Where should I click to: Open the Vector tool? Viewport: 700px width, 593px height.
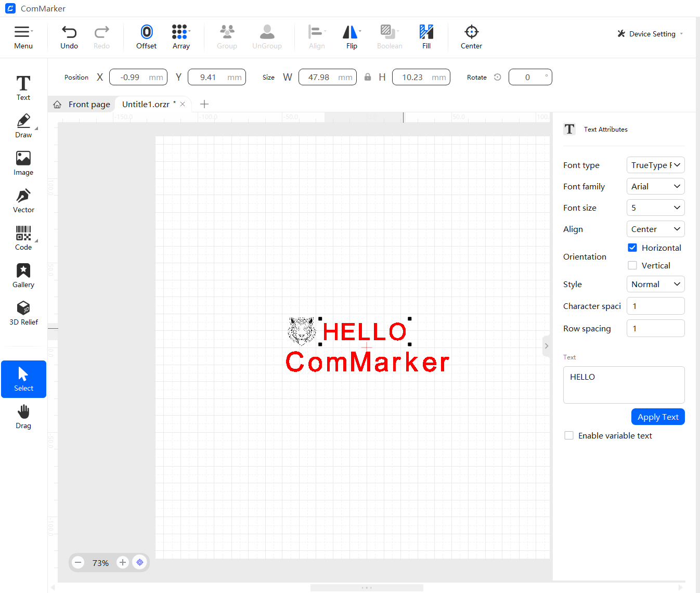23,200
